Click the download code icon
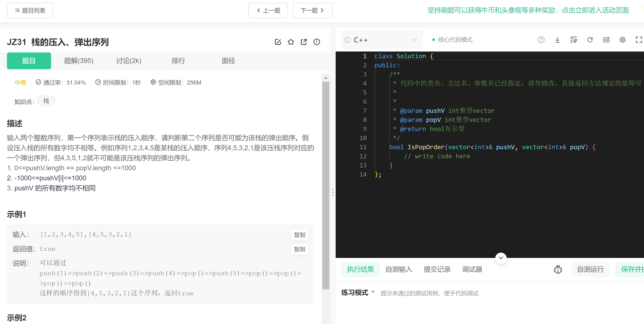This screenshot has width=644, height=324. click(557, 40)
